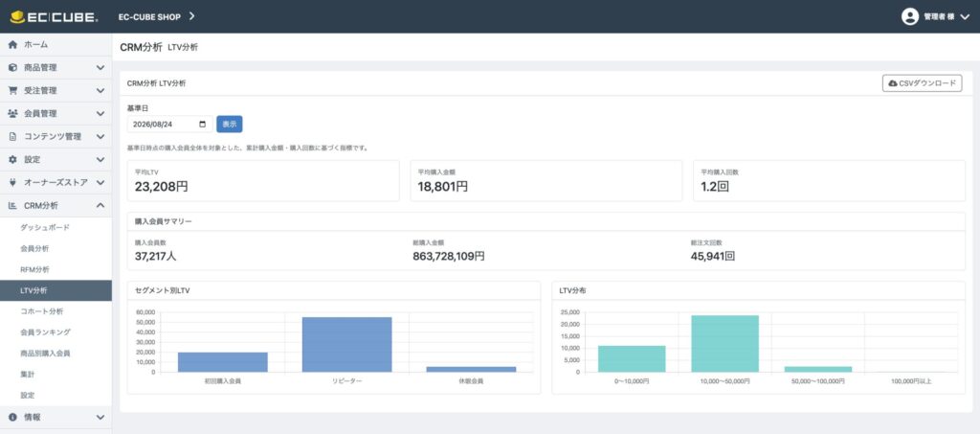Open the calendar picker in date field
Viewport: 980px width, 434px height.
click(x=202, y=125)
